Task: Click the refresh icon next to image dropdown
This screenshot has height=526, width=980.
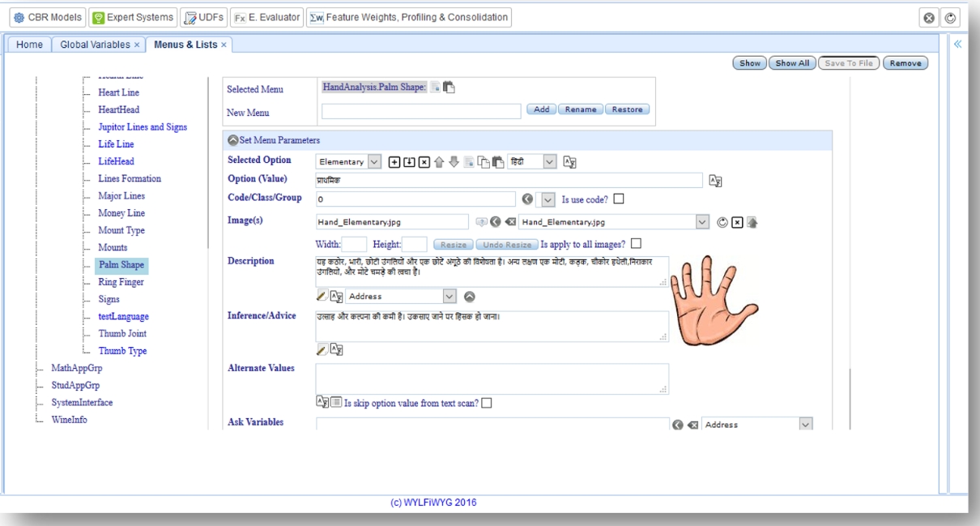Action: point(723,221)
